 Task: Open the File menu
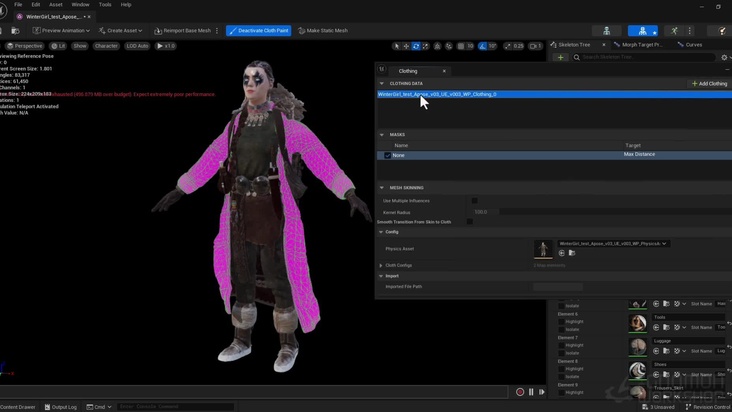point(18,5)
